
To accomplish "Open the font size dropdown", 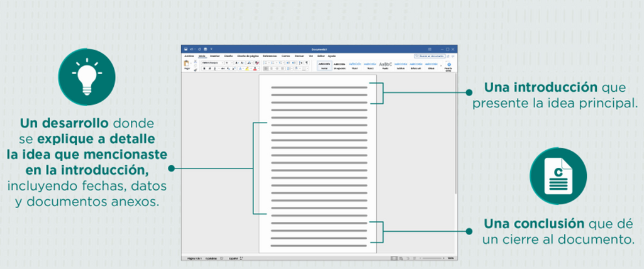I will (228, 63).
